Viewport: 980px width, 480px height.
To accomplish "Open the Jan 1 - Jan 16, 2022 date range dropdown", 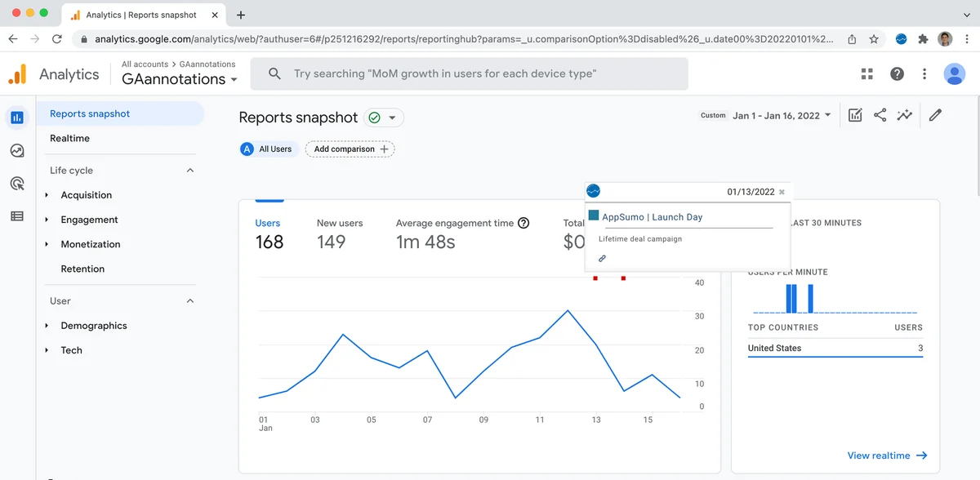I will click(x=782, y=116).
